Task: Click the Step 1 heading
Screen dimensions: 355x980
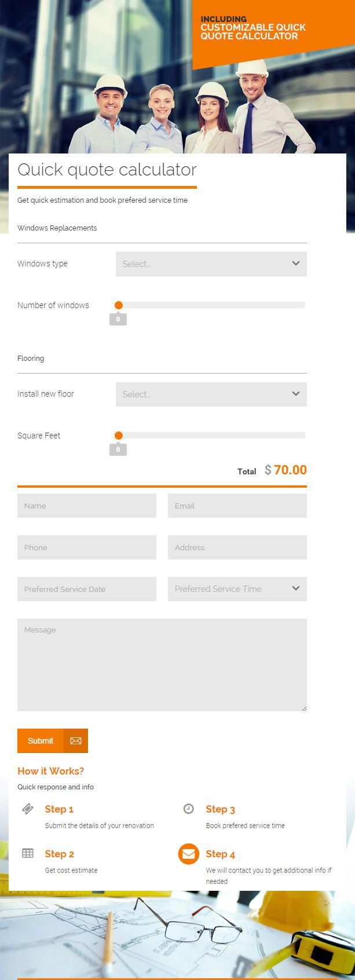Action: click(59, 809)
